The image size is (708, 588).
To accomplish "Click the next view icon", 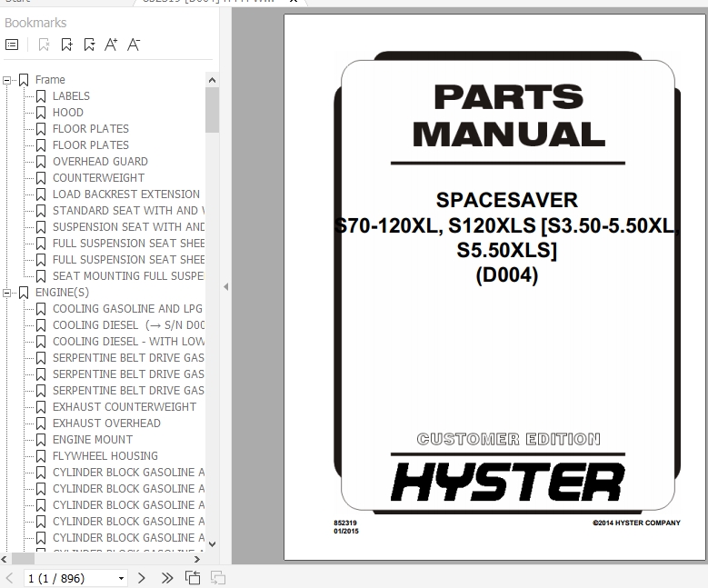I will coord(218,578).
